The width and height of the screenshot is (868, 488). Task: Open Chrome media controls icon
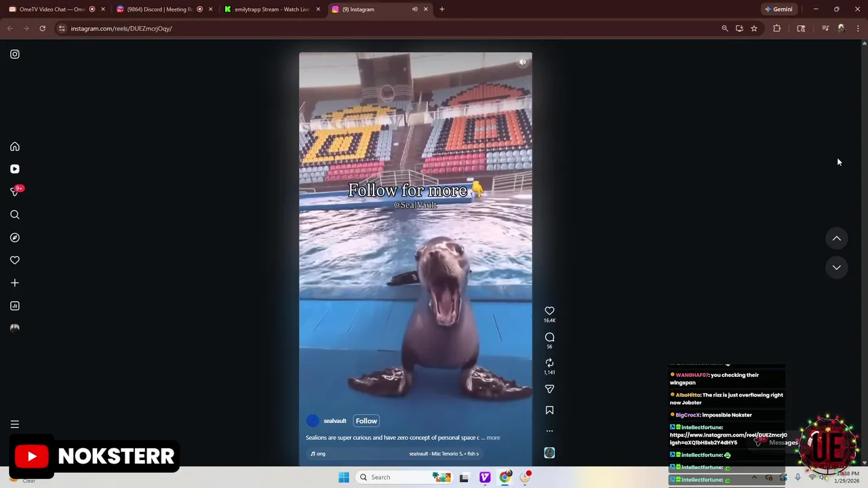click(825, 28)
